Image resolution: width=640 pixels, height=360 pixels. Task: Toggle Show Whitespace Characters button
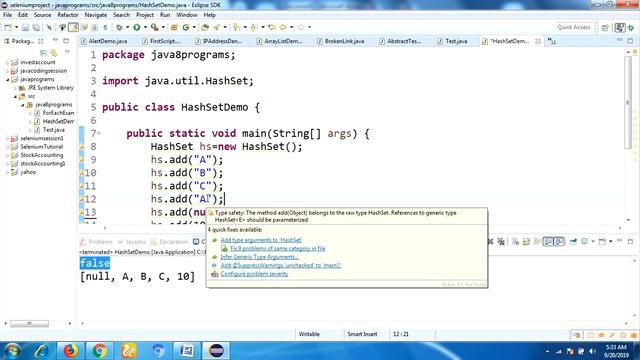(x=105, y=27)
